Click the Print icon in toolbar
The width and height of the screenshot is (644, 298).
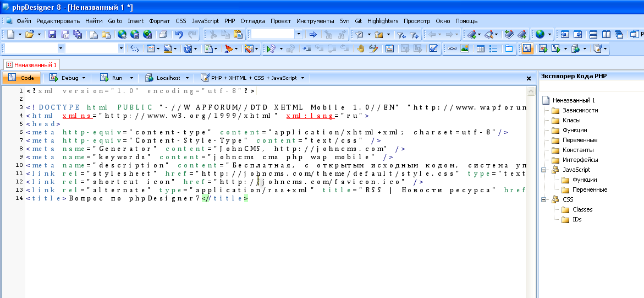pos(163,34)
